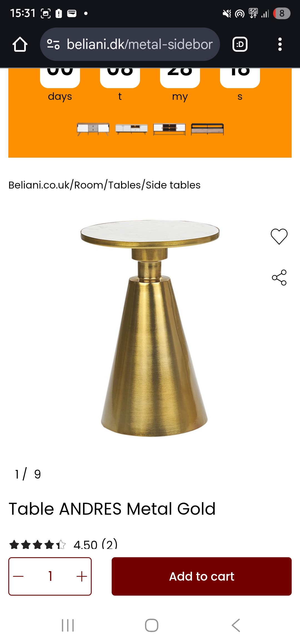Open site info icon in address bar
The height and width of the screenshot is (644, 300).
(53, 44)
